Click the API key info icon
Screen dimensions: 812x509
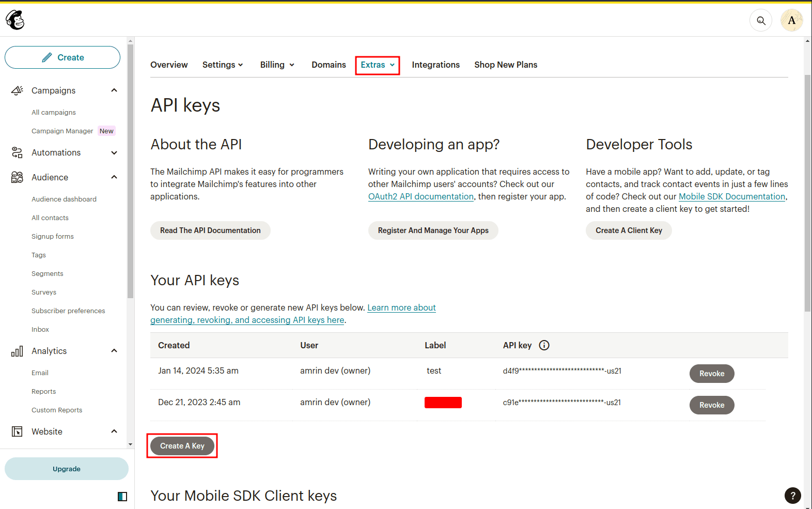544,345
